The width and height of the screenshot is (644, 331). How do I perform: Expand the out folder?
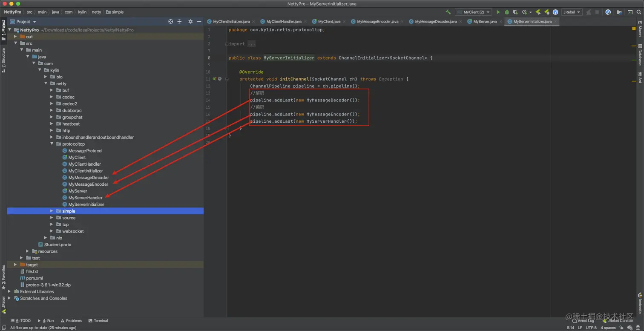coord(16,37)
